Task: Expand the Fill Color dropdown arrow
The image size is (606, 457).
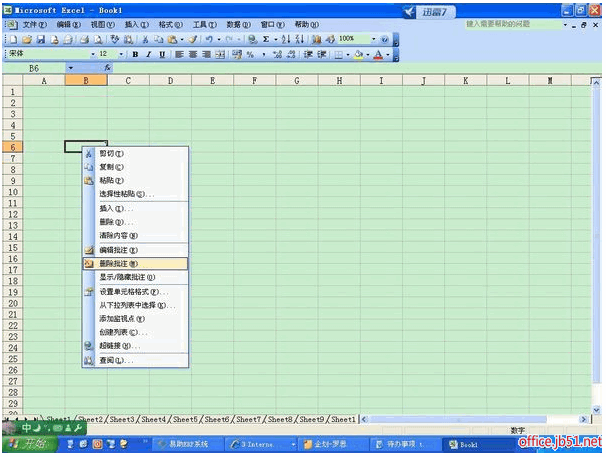Action: coord(368,55)
